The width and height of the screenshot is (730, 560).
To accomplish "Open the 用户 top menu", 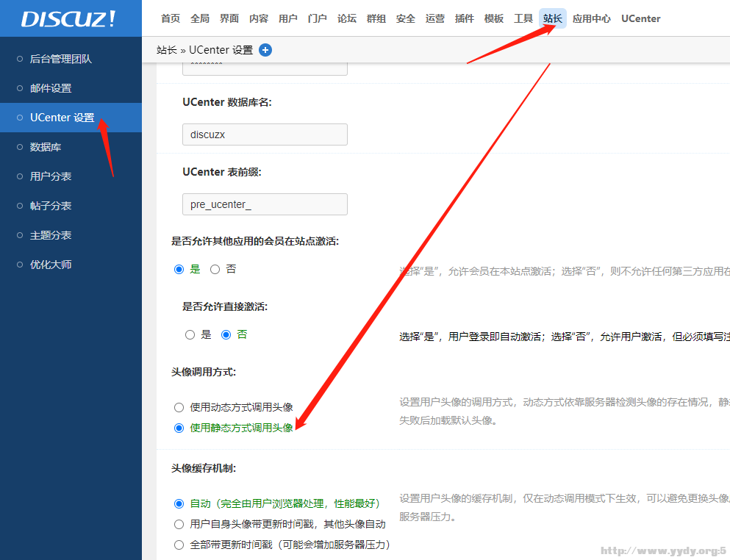I will 287,18.
